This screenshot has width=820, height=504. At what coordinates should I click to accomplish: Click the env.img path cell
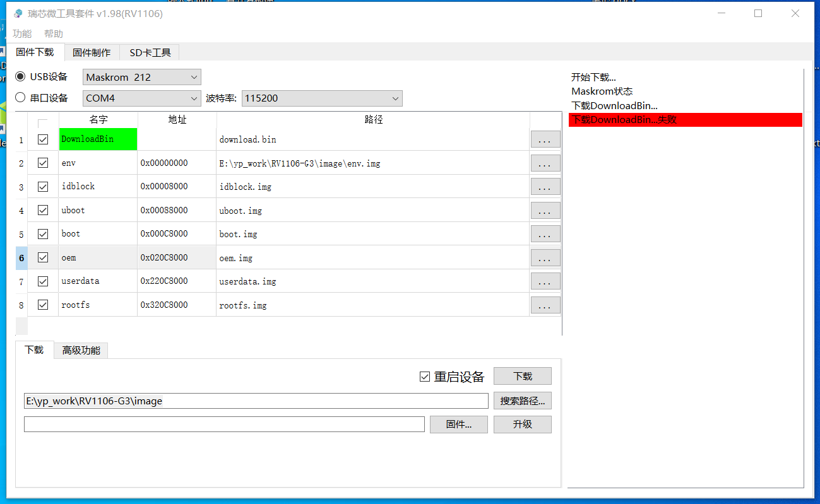[373, 163]
